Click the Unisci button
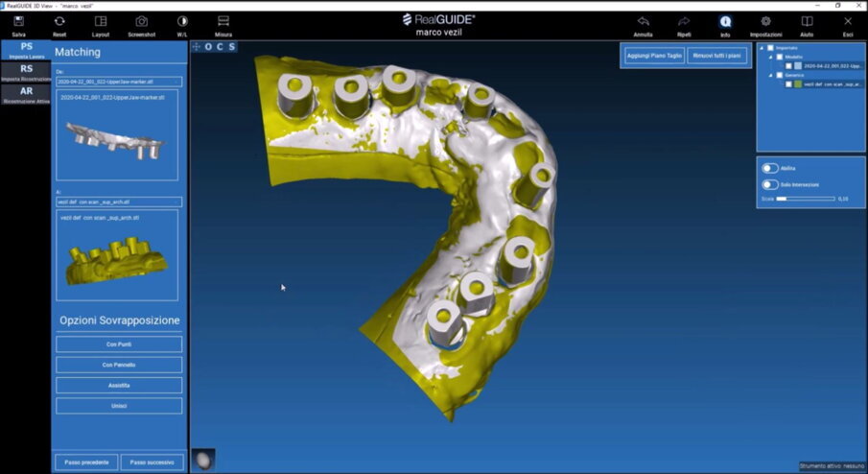 pos(119,406)
